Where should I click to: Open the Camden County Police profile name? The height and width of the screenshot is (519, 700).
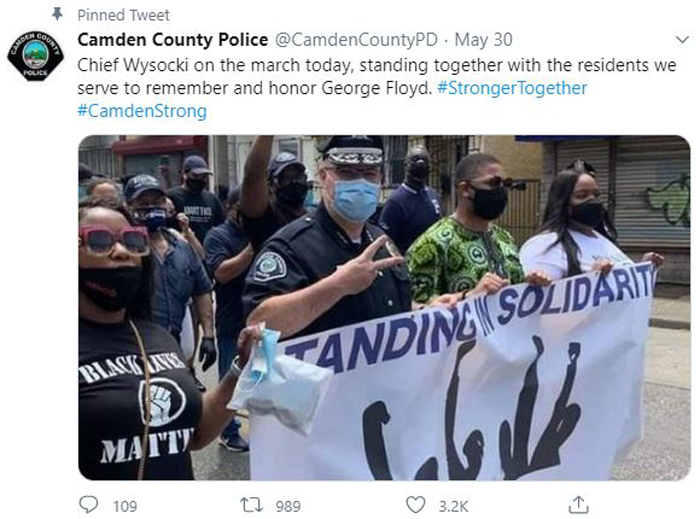point(172,40)
